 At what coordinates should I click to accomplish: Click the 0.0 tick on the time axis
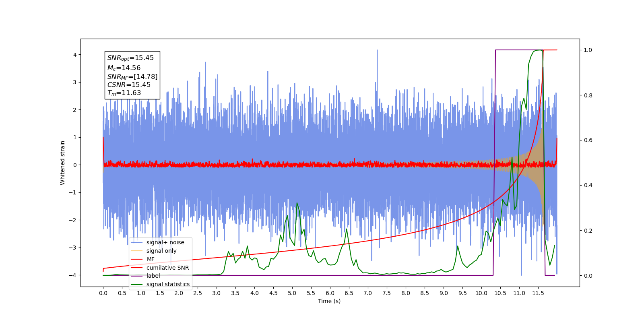(x=103, y=293)
